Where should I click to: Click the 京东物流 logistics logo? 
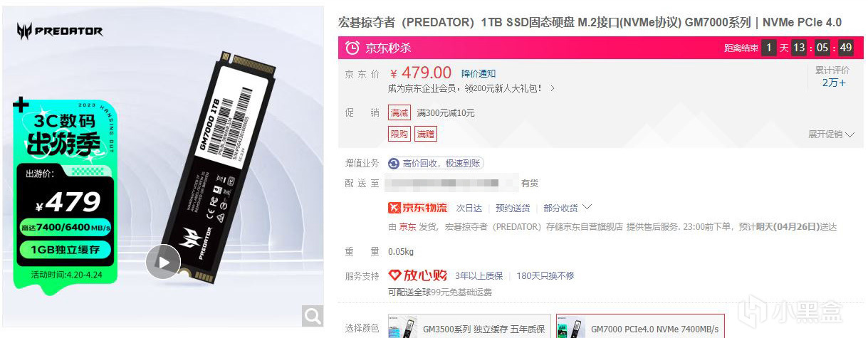[418, 208]
